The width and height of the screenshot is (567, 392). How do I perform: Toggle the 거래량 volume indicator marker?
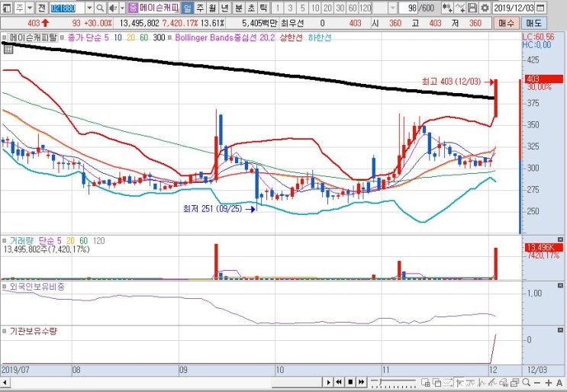pyautogui.click(x=4, y=240)
